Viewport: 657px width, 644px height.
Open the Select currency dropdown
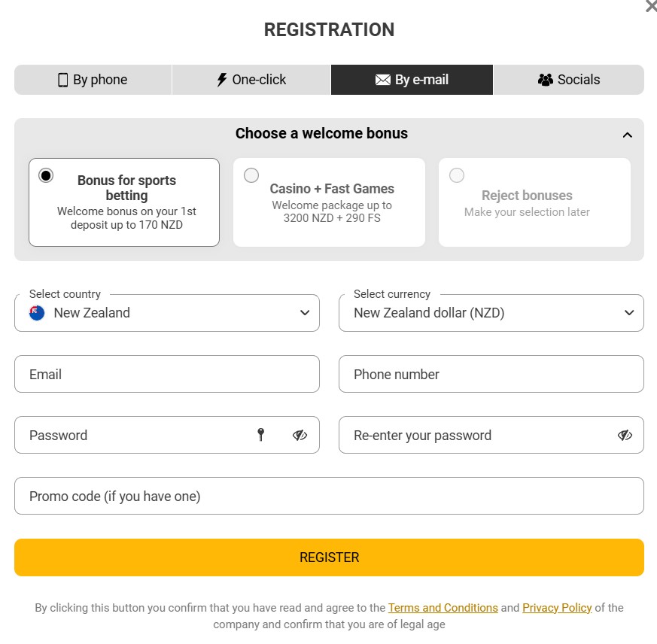629,313
